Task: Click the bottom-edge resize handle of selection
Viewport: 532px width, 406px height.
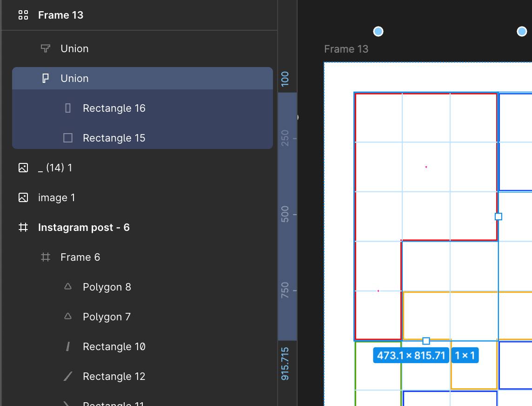Action: pyautogui.click(x=426, y=341)
